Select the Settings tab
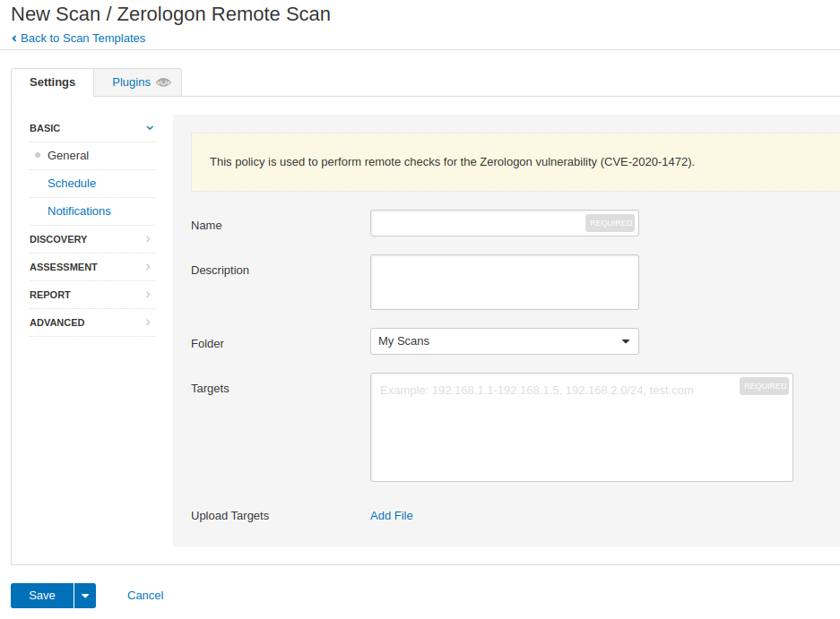Viewport: 840px width, 619px height. 53,82
